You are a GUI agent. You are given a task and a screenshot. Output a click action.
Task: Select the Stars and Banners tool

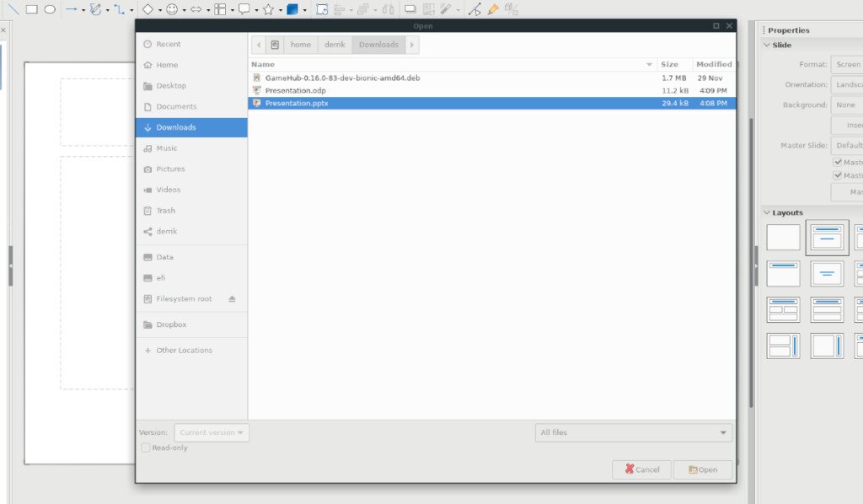[268, 9]
